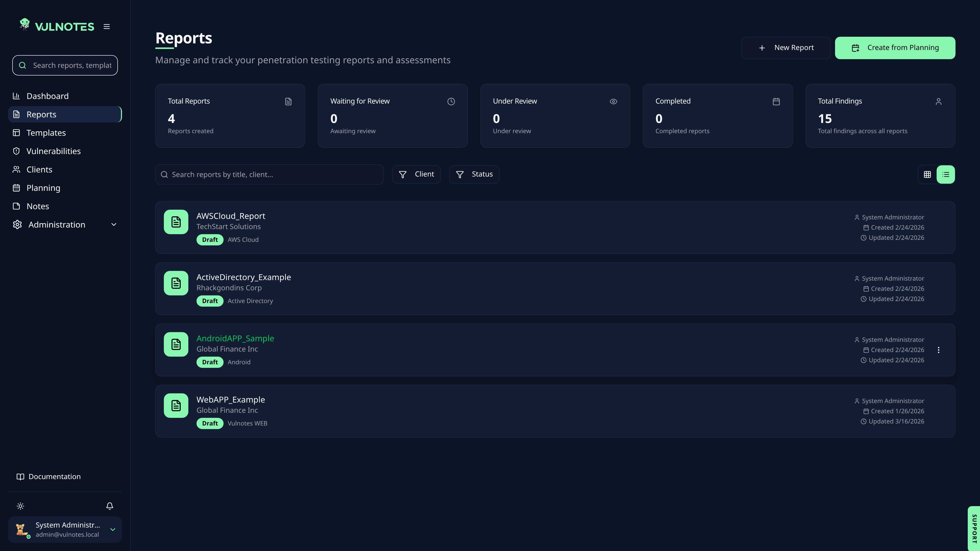The image size is (980, 551).
Task: Open the Client filter dropdown
Action: 416,174
